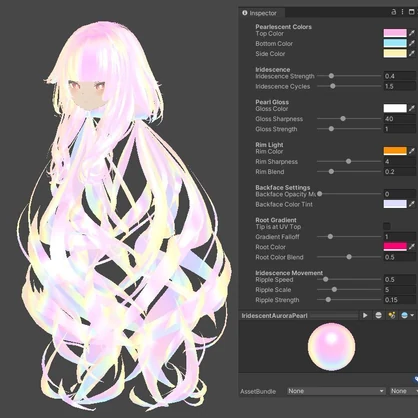Open the Gloss Color swatch
This screenshot has width=418, height=418.
(x=395, y=108)
